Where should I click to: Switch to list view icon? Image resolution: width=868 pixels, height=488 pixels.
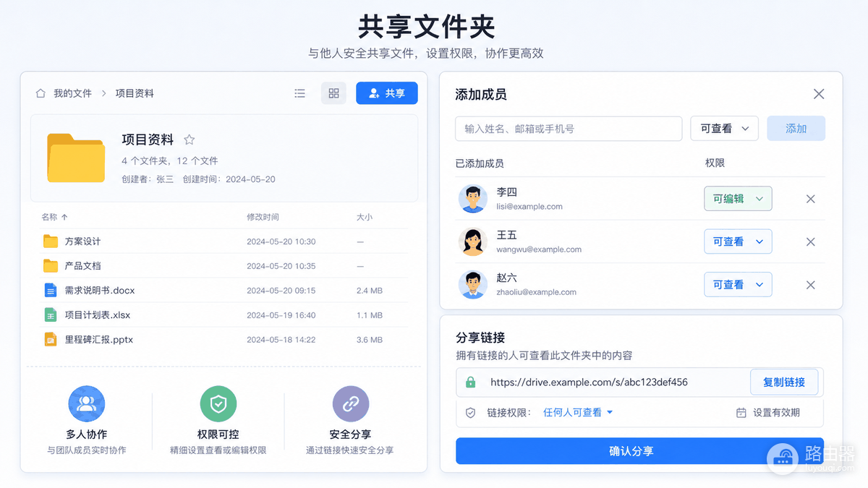(299, 93)
